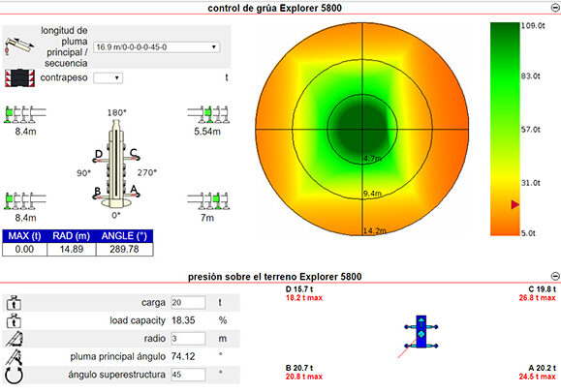Screen dimensions: 561x392
Task: Click the telescoping boom length icon
Action: 19,46
